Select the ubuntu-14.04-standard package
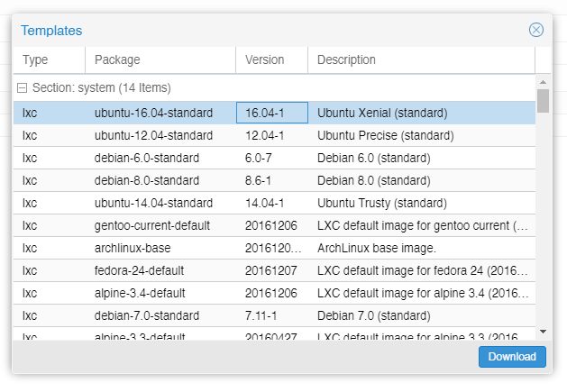The height and width of the screenshot is (392, 567). (x=153, y=203)
